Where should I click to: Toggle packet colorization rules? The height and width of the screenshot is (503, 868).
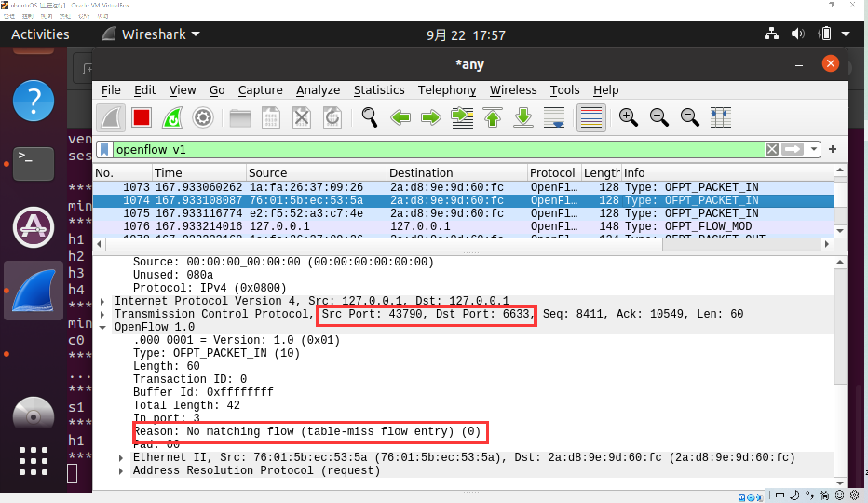click(x=591, y=118)
